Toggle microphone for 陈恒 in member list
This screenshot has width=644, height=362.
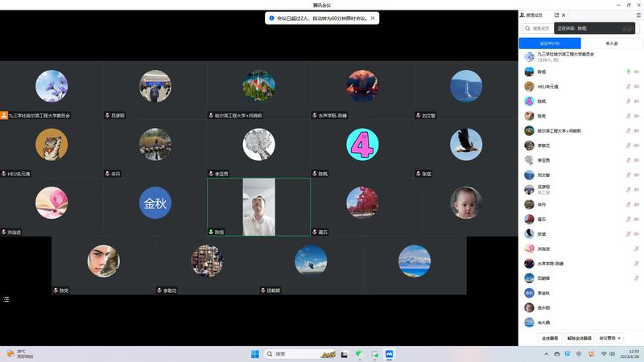click(x=628, y=72)
